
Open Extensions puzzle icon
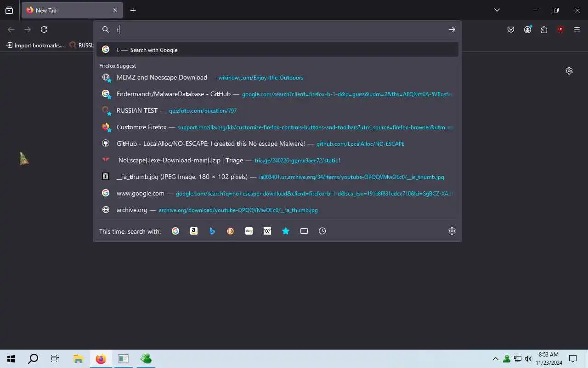pos(544,29)
